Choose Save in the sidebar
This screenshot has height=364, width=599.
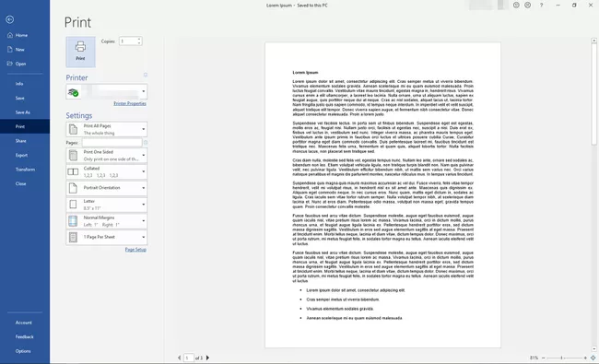coord(20,99)
